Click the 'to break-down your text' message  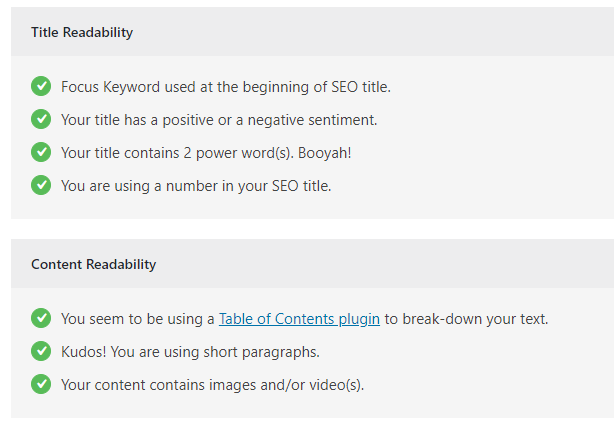point(466,319)
